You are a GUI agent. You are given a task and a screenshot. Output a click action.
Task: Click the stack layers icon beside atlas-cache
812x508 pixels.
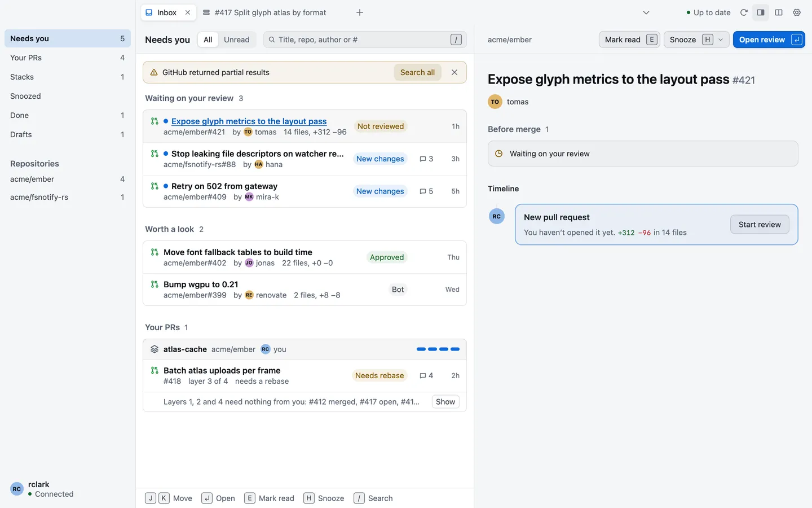[x=155, y=349]
